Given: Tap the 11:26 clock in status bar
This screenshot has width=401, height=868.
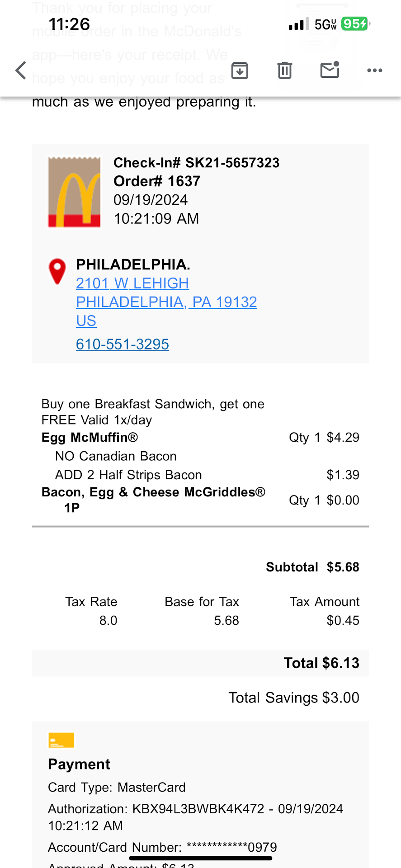Looking at the screenshot, I should pyautogui.click(x=69, y=24).
